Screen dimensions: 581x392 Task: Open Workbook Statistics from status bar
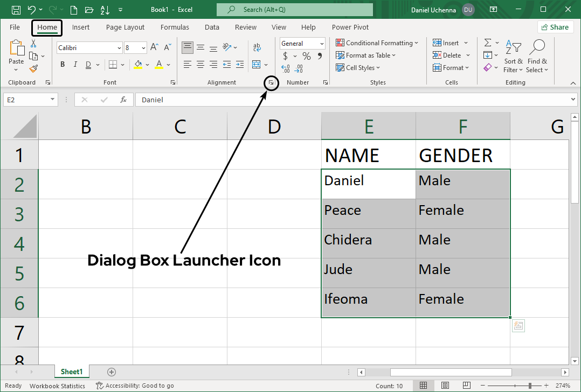coord(57,386)
